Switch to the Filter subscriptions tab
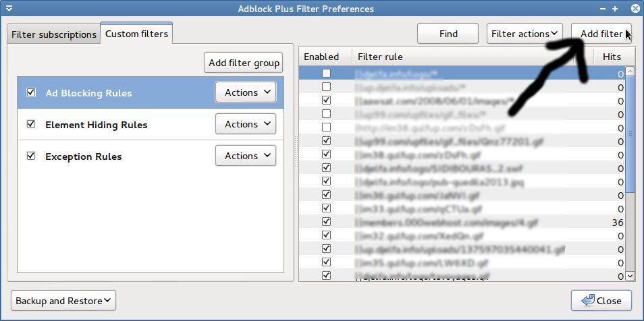 [53, 34]
